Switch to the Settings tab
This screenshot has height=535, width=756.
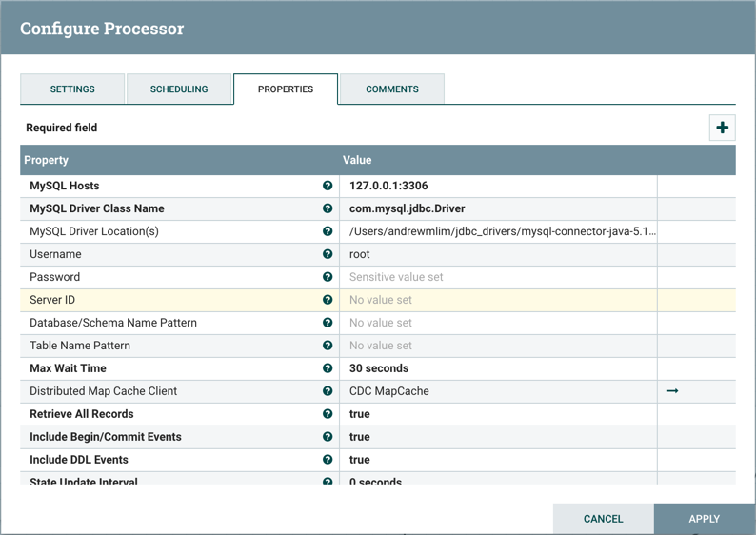pos(72,89)
